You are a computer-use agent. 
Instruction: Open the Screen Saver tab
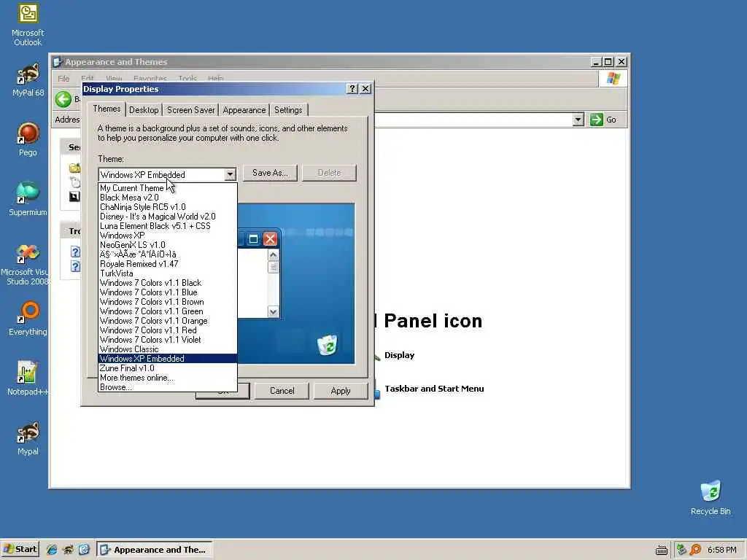(190, 110)
